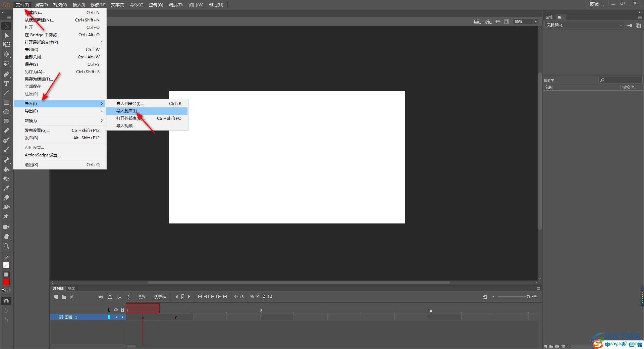Choose 导入视频... menu item
The height and width of the screenshot is (349, 644).
(x=147, y=126)
